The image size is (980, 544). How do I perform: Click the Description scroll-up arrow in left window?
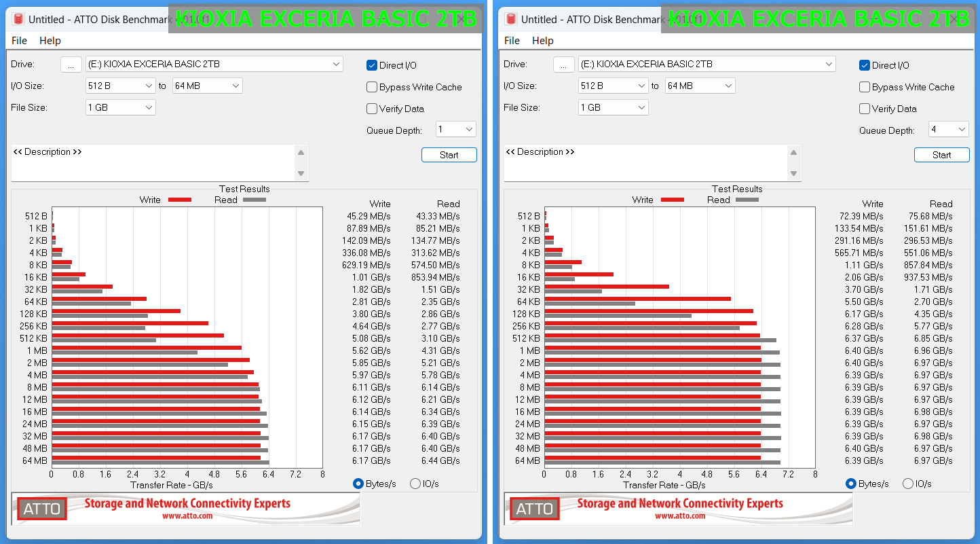pos(301,153)
